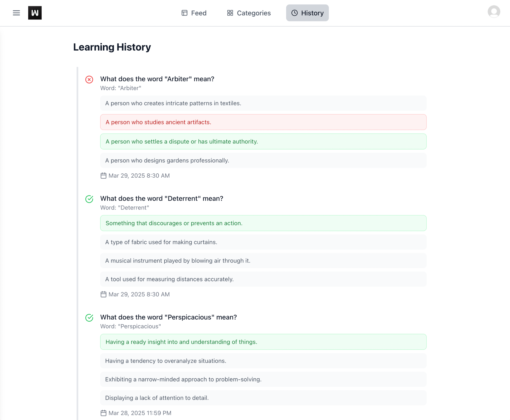
Task: Select answer "A person who studies ancient artifacts"
Action: [263, 122]
